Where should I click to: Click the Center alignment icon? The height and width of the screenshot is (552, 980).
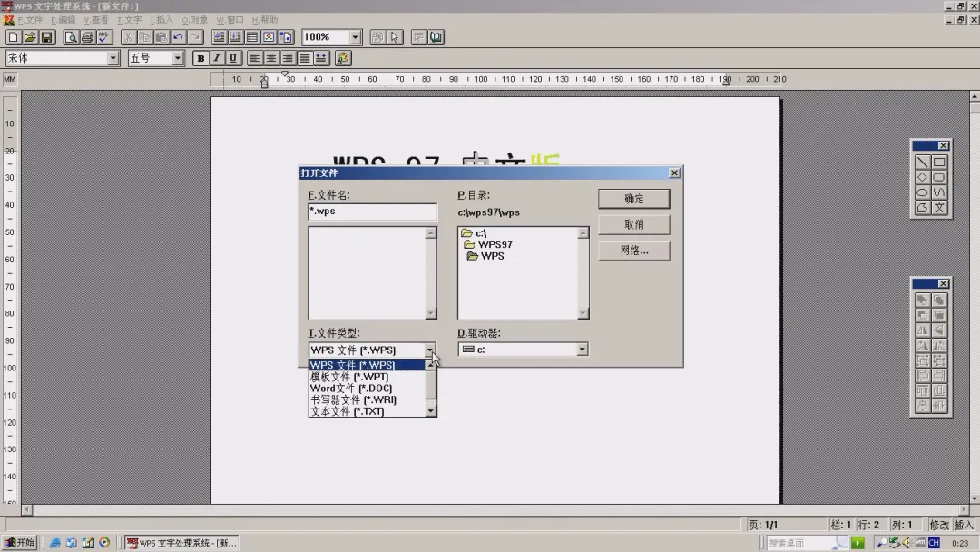point(271,58)
